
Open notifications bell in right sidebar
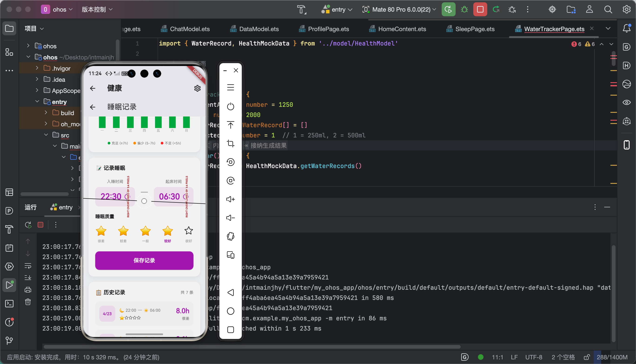626,28
